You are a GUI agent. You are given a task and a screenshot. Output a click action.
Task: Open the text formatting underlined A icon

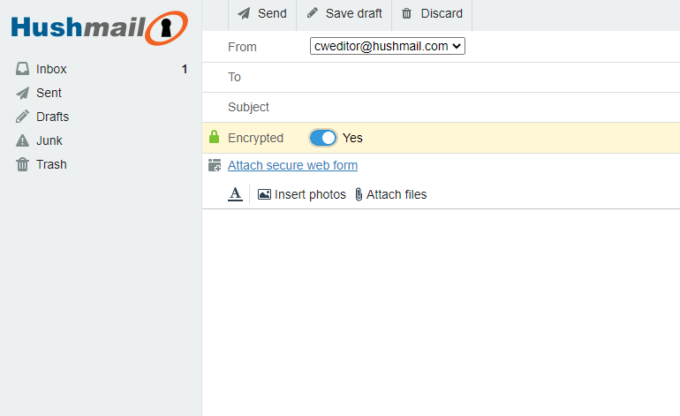click(235, 194)
